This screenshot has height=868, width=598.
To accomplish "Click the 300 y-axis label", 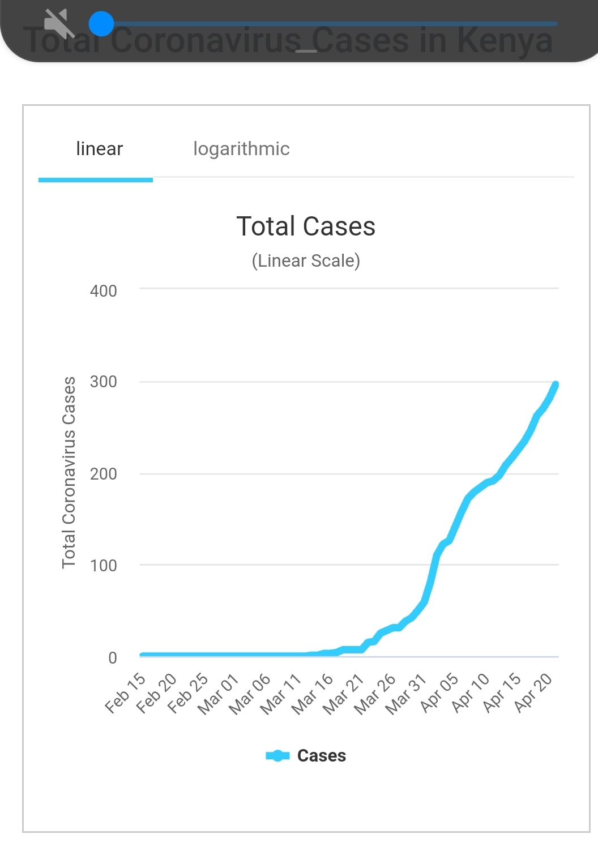I will 104,382.
